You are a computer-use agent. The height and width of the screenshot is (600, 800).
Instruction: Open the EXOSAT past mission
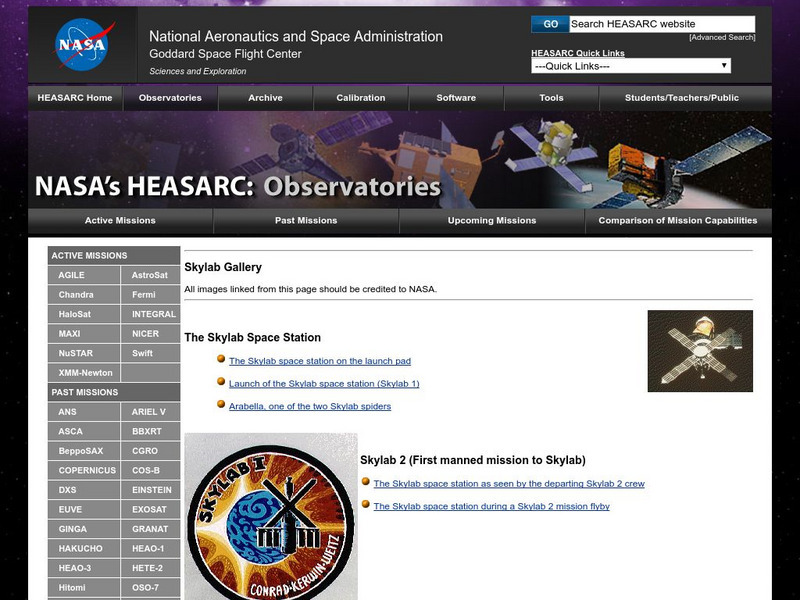pyautogui.click(x=151, y=509)
